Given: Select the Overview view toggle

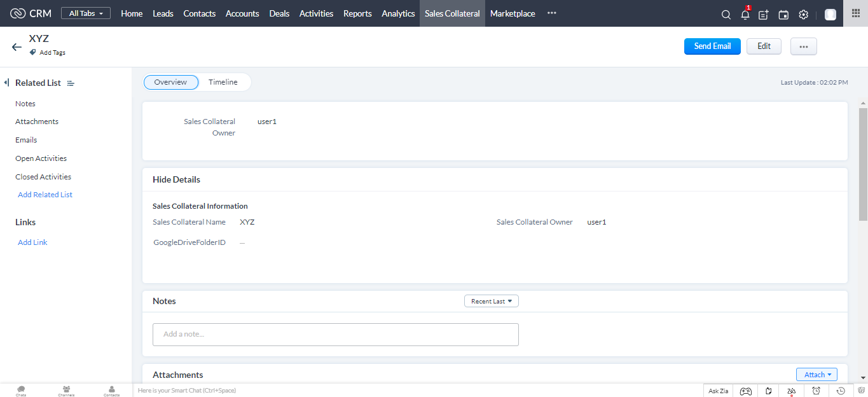Looking at the screenshot, I should tap(170, 82).
